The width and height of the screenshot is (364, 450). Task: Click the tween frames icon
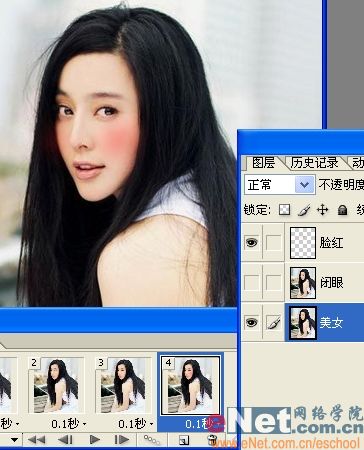tap(152, 440)
